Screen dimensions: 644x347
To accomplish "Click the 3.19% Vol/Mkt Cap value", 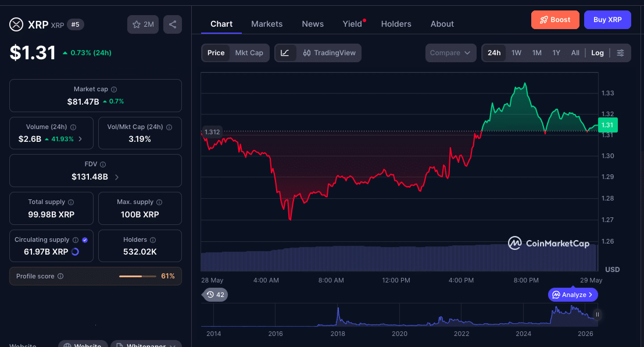I will 139,139.
